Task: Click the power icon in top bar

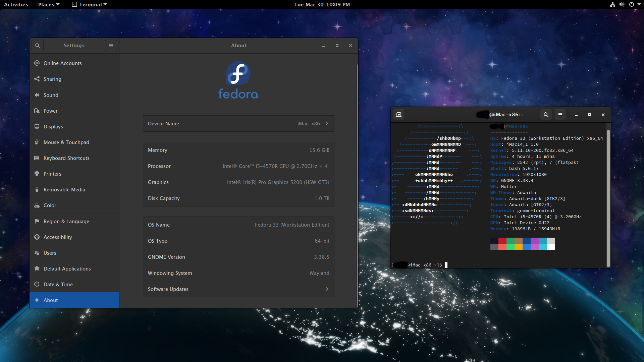Action: 632,4
